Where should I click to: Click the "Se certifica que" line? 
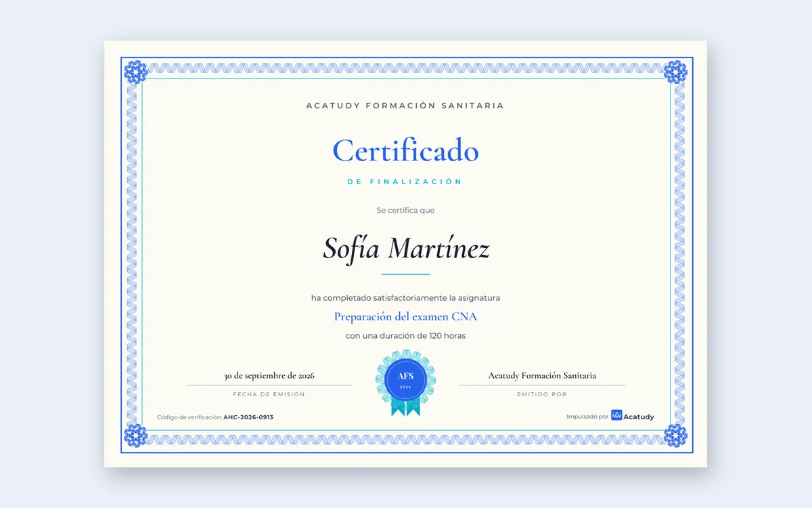point(405,211)
